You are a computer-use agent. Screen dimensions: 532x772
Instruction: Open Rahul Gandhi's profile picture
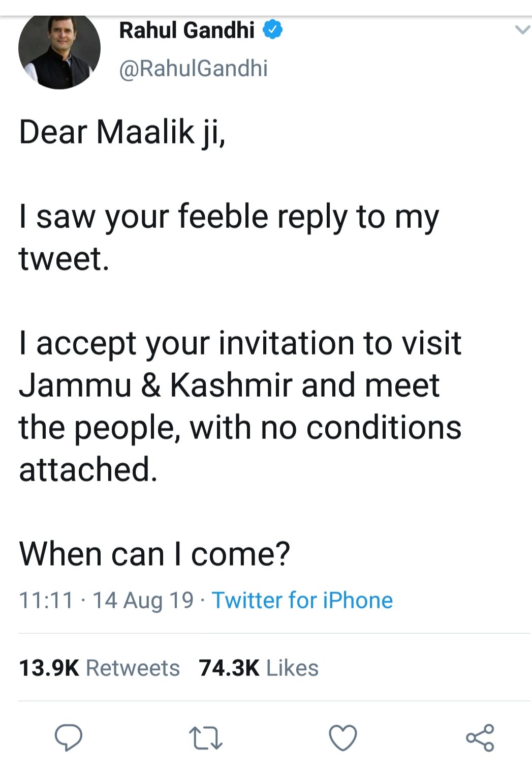[x=59, y=50]
